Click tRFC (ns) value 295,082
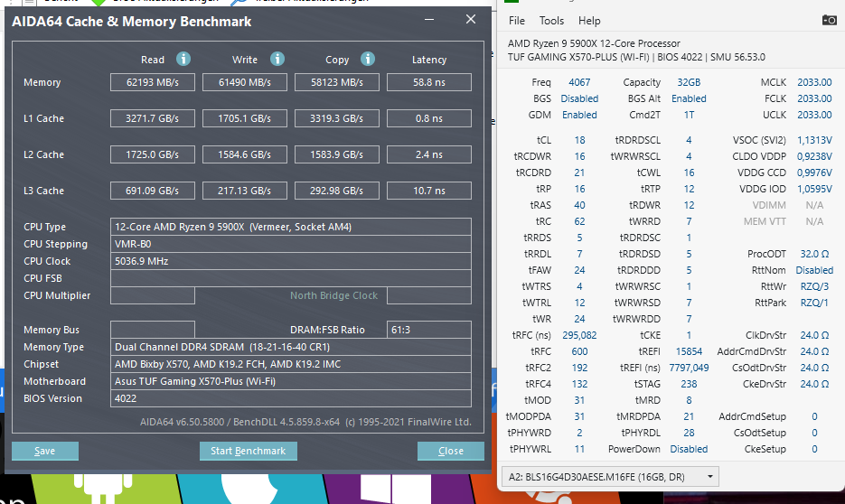This screenshot has height=504, width=845. tap(579, 335)
